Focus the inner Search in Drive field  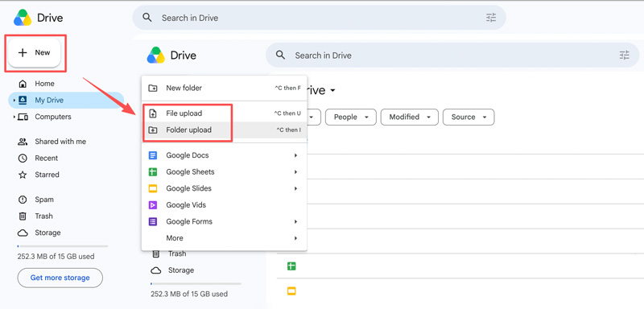coord(452,56)
